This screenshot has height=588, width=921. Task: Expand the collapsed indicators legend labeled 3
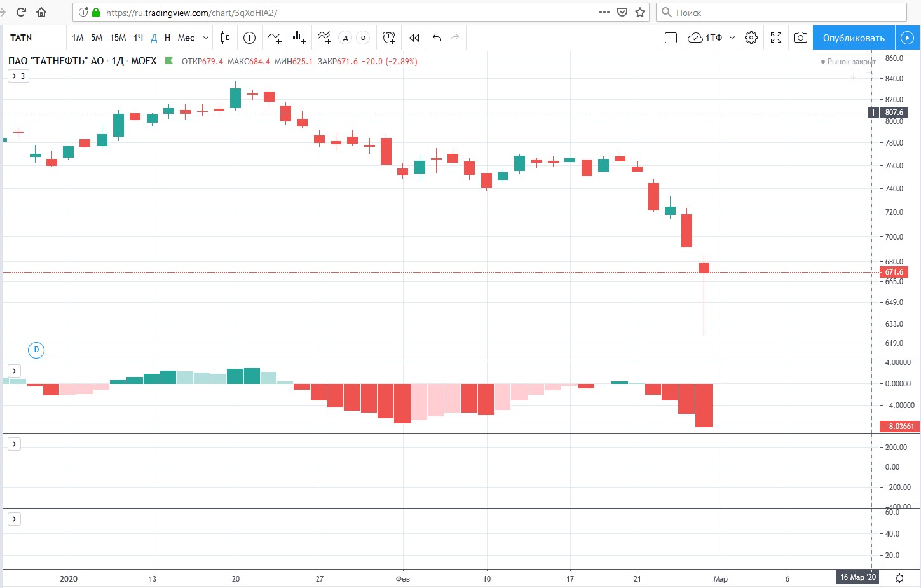click(x=19, y=76)
